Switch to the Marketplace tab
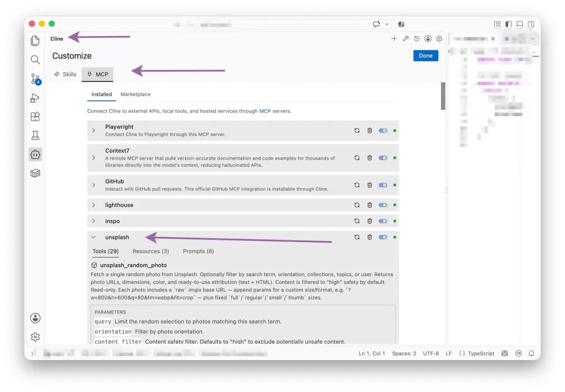 136,94
